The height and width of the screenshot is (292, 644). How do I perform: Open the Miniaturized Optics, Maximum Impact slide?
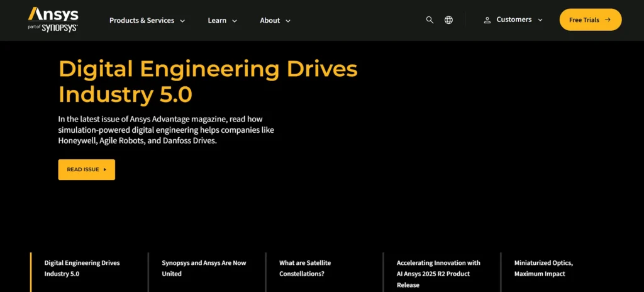[543, 268]
